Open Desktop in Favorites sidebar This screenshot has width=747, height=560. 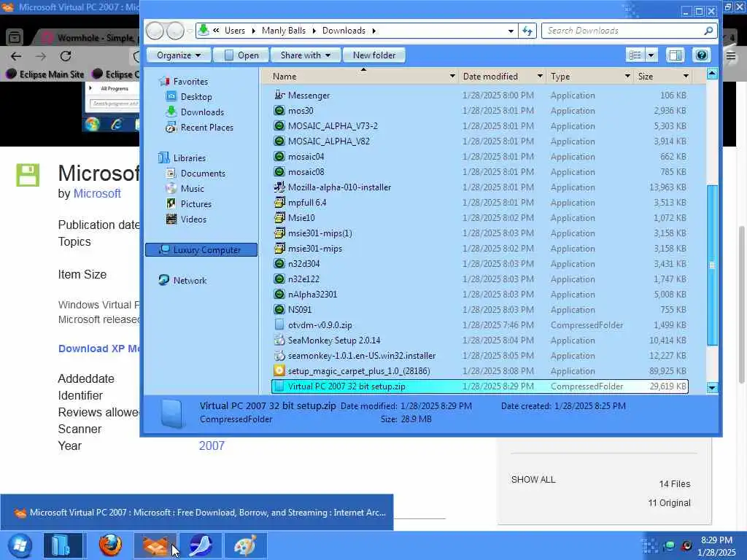[x=196, y=97]
